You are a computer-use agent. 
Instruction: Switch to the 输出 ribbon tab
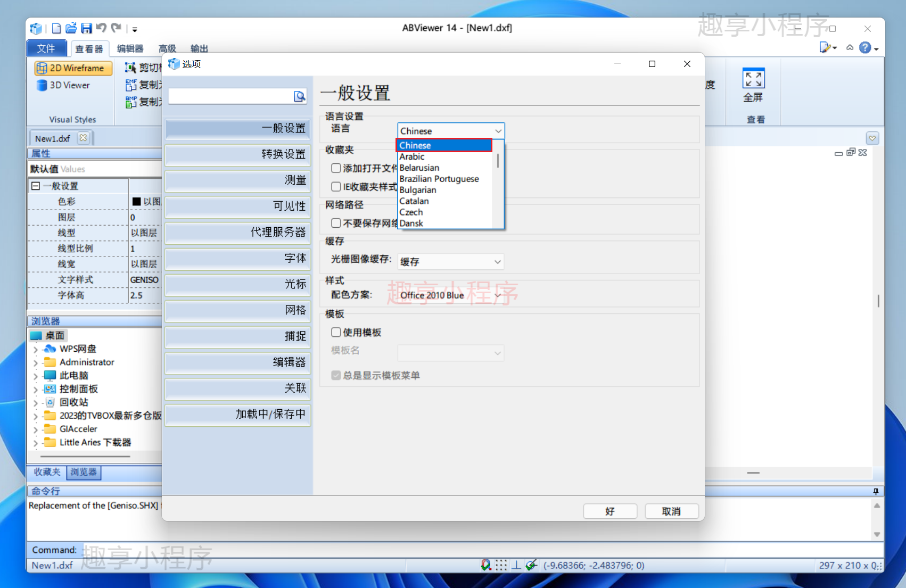click(x=199, y=48)
